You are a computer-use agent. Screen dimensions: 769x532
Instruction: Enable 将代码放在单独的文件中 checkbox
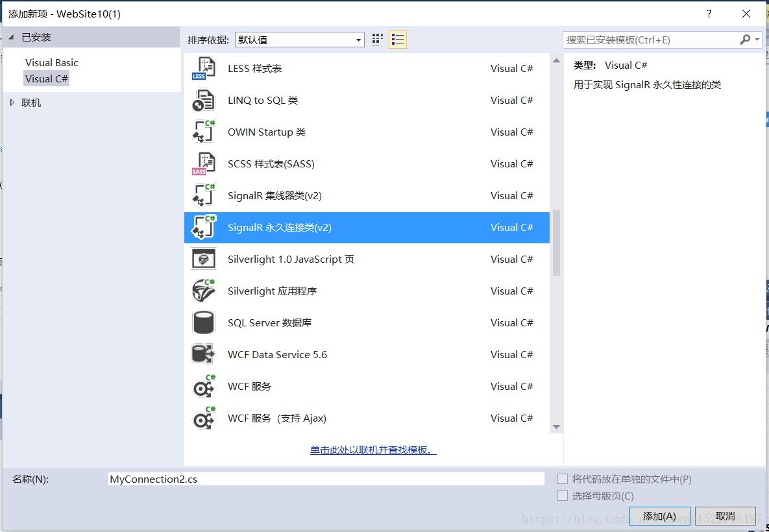click(563, 479)
